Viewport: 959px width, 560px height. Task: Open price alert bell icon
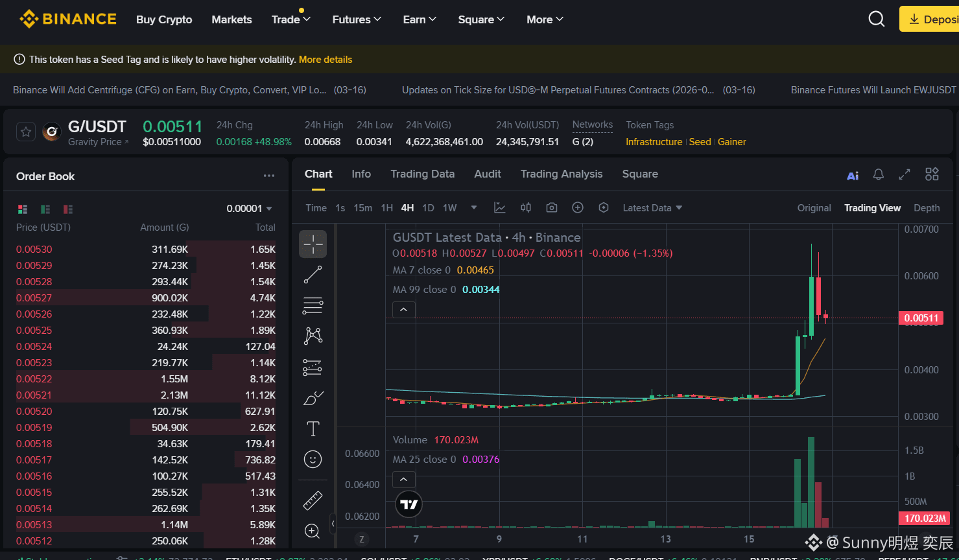point(879,174)
